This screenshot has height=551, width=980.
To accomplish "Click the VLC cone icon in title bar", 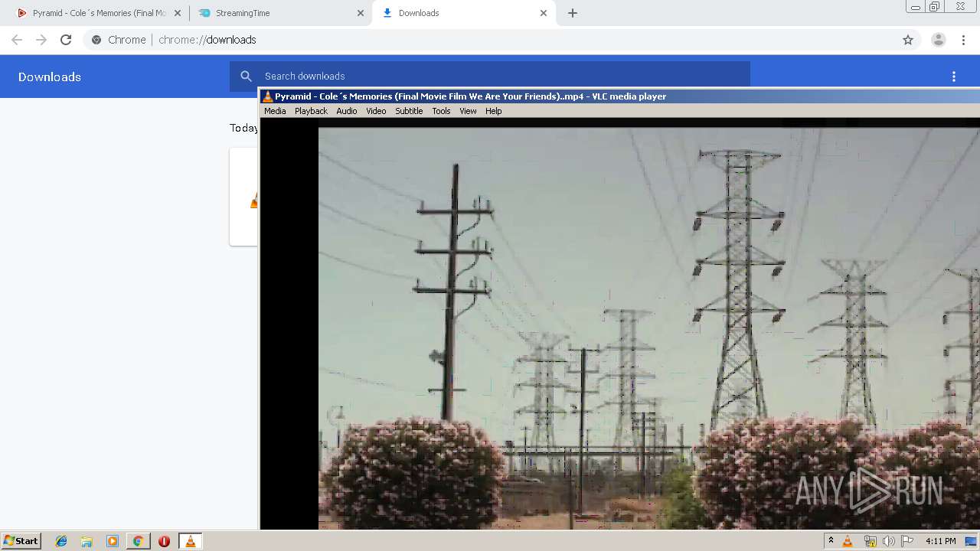I will (x=267, y=96).
